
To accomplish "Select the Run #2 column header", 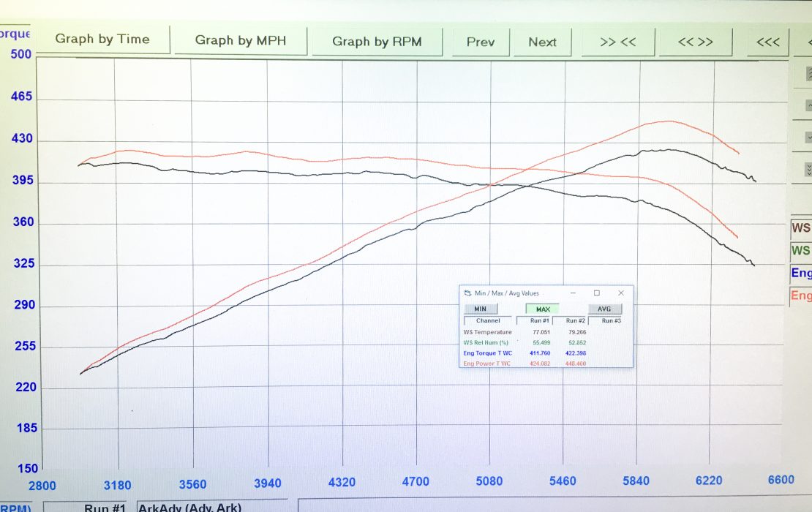I will (576, 320).
